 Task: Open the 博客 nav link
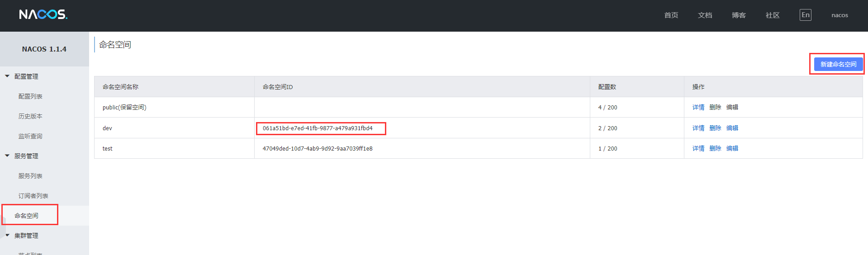pyautogui.click(x=739, y=15)
